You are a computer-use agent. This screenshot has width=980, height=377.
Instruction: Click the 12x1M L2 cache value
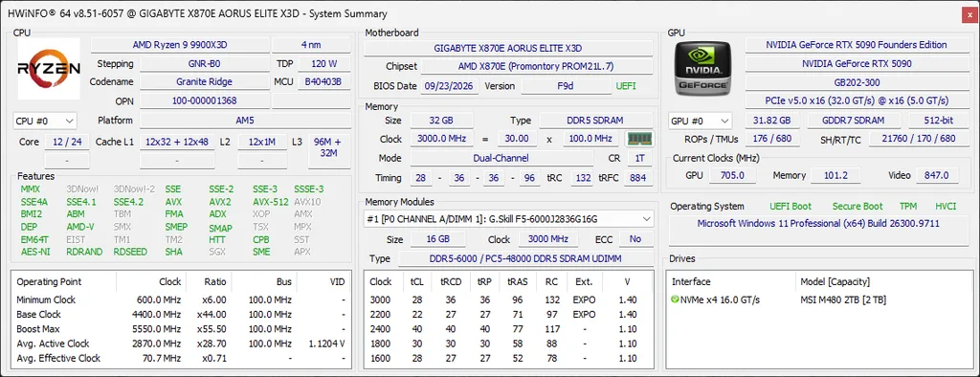[262, 142]
